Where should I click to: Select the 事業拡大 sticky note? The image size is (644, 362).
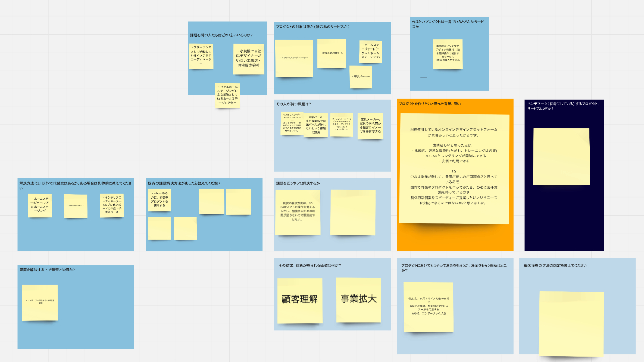[x=359, y=300]
